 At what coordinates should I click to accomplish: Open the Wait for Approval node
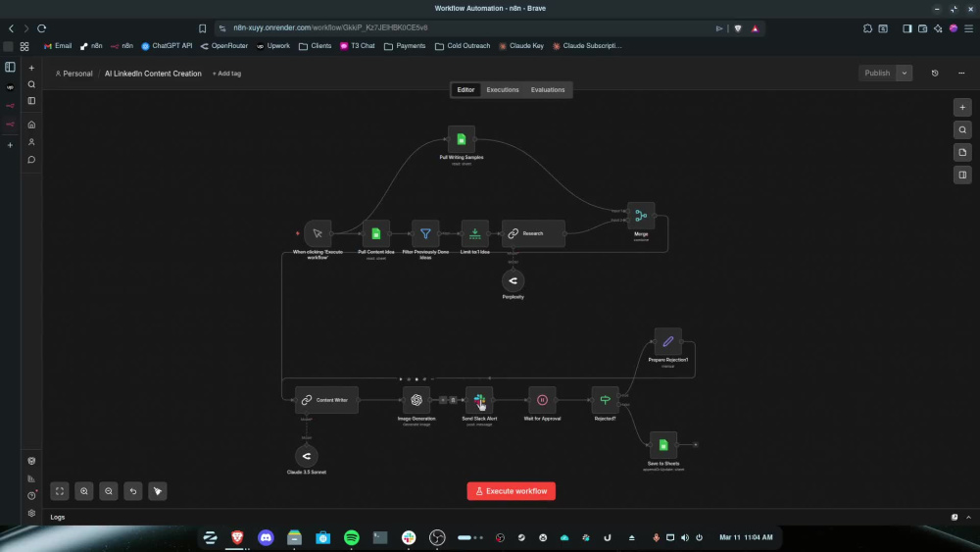[x=542, y=400]
